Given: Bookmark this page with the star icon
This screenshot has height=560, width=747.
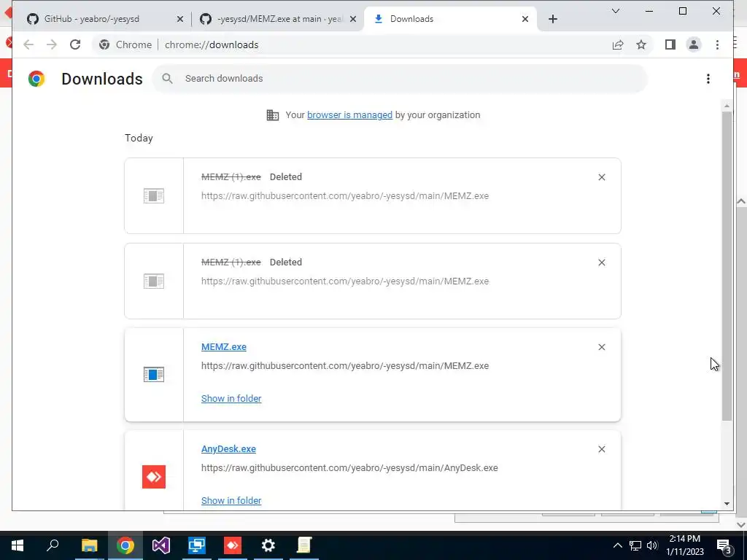Looking at the screenshot, I should pyautogui.click(x=641, y=44).
